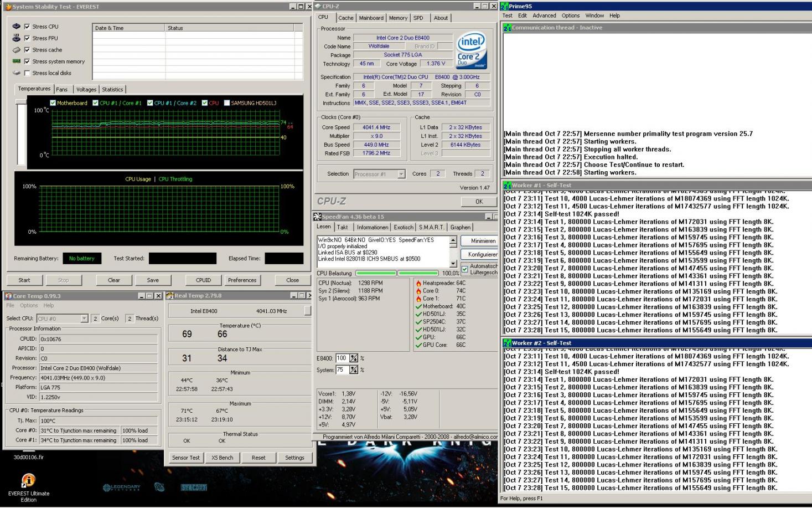Click the Core Temp title bar icon
This screenshot has height=508, width=812.
click(8, 296)
